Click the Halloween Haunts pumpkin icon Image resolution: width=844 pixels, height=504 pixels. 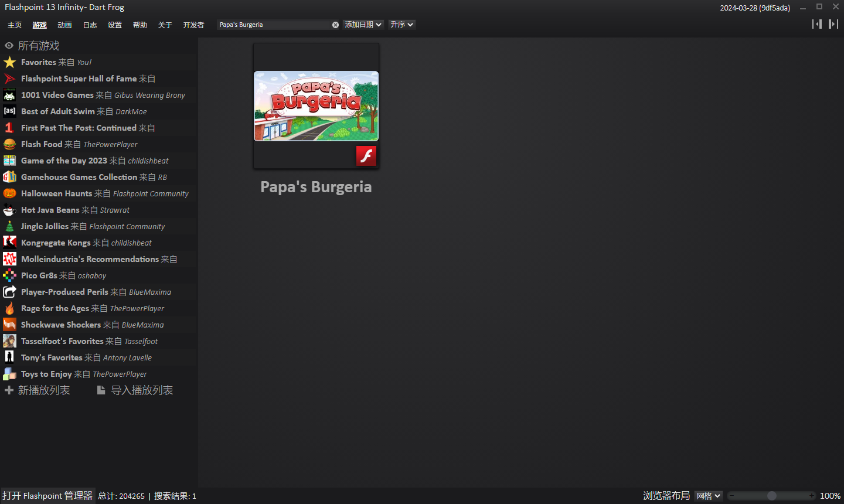[x=9, y=193]
